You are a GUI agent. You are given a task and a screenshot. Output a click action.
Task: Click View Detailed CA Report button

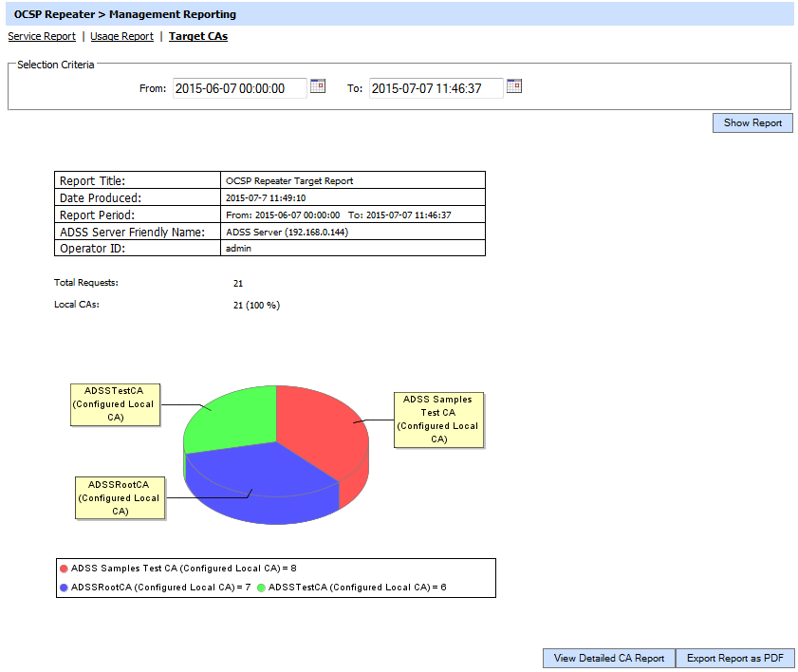tap(609, 658)
